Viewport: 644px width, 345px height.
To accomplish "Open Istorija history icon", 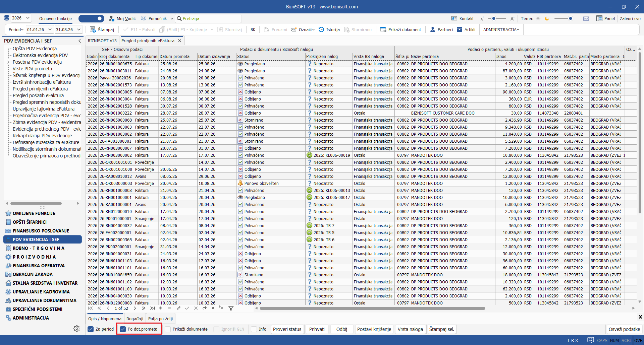I will point(321,29).
